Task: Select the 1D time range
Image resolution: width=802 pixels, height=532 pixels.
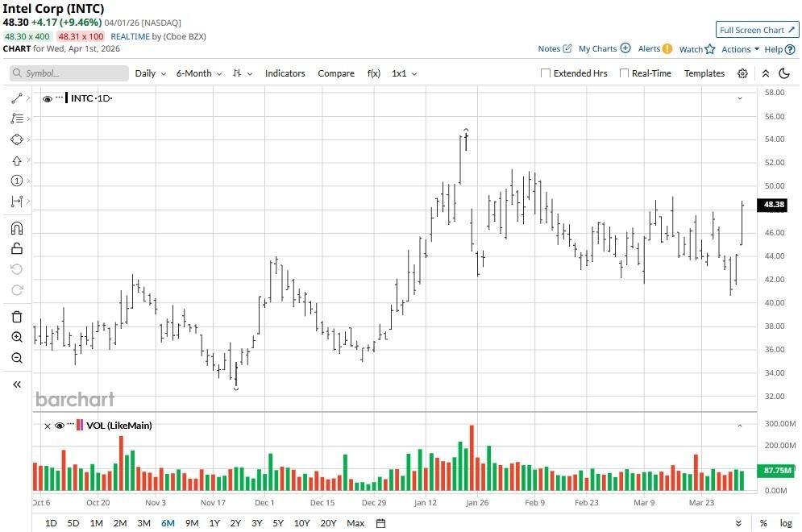Action: (x=51, y=523)
